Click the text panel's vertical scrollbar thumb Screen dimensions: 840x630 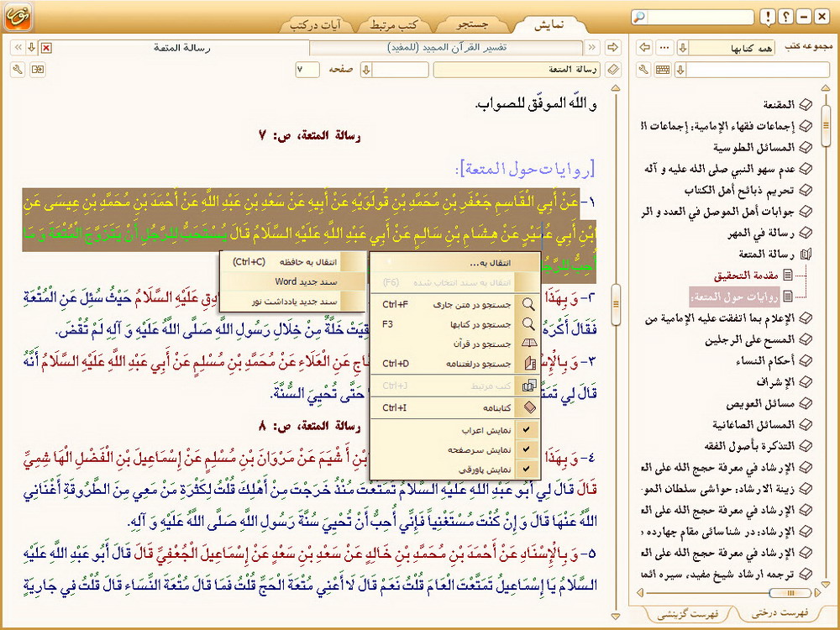(616, 304)
